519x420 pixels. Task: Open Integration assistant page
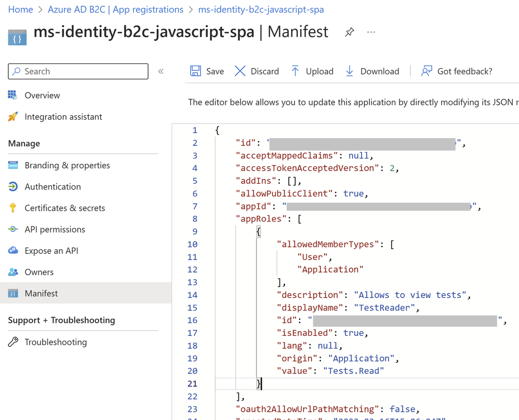click(63, 117)
